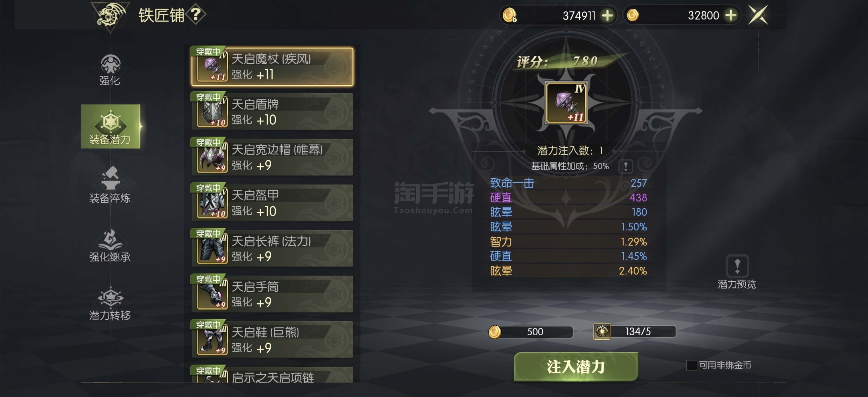Add gold with the plus near 32800

731,15
